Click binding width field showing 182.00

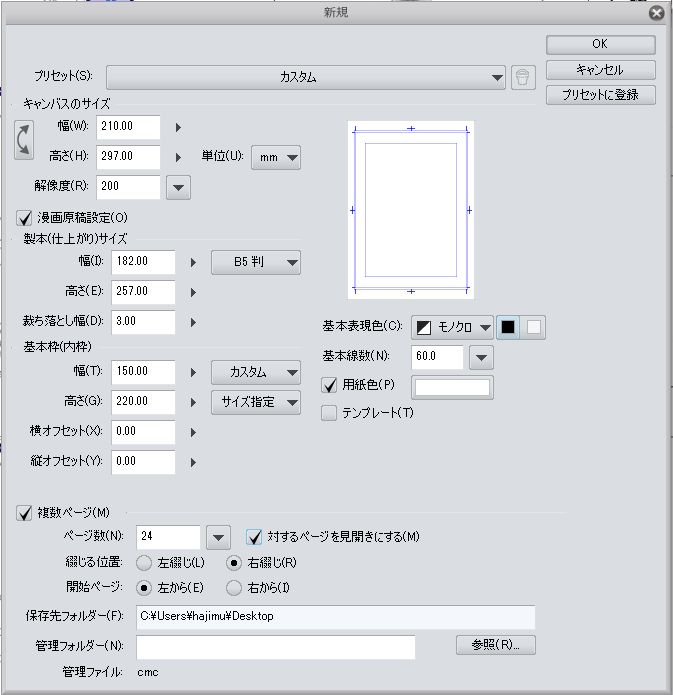pyautogui.click(x=143, y=262)
